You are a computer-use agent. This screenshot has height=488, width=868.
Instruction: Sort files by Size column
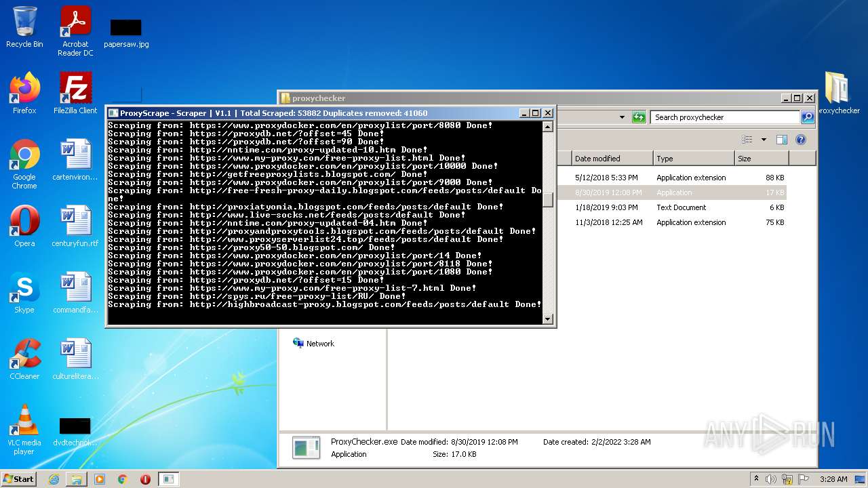point(762,159)
